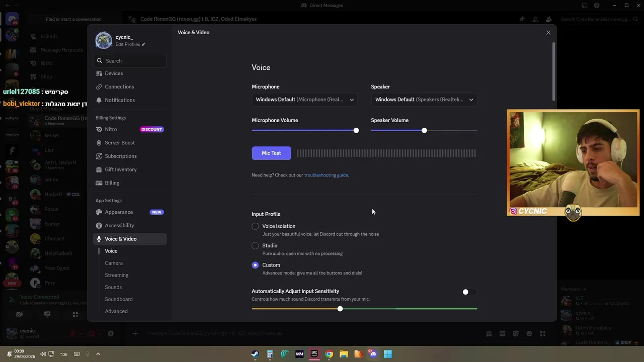Open Connections settings via its link icon
Image resolution: width=644 pixels, height=362 pixels.
coord(99,86)
